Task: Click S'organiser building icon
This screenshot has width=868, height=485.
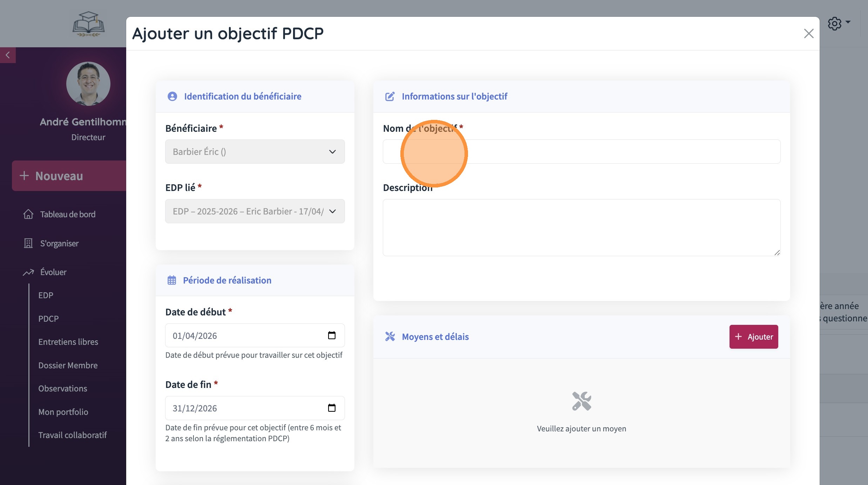Action: pyautogui.click(x=28, y=243)
